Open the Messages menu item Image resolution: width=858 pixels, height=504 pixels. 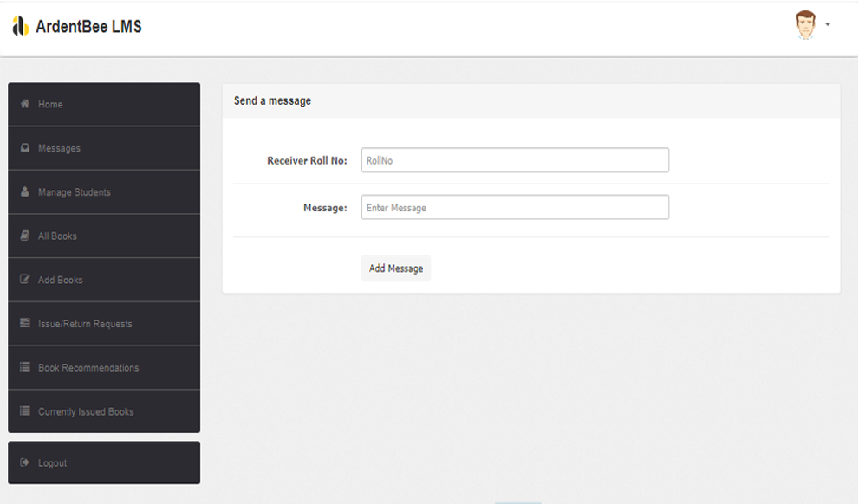(59, 149)
